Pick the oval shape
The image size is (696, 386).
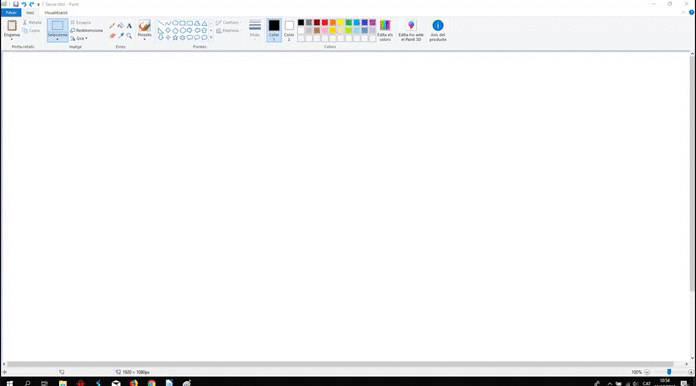175,23
